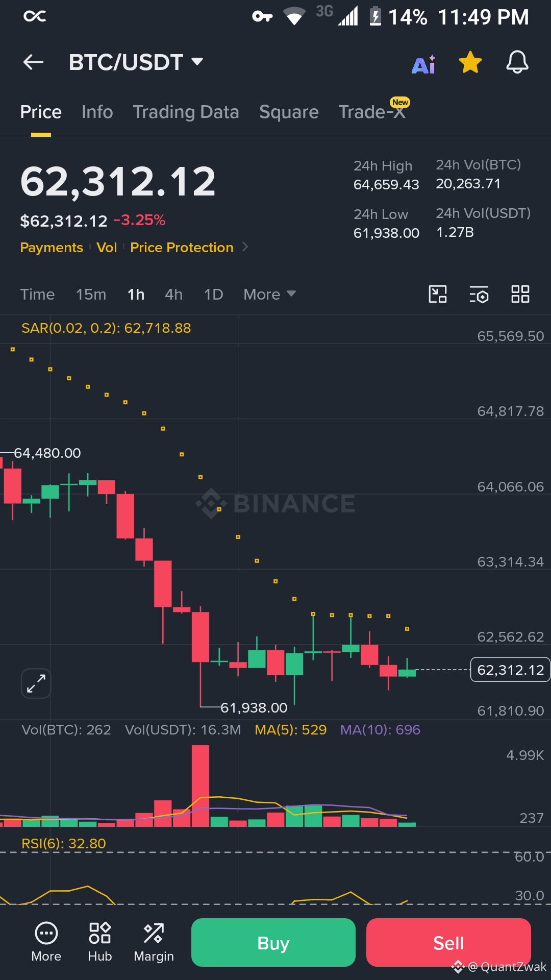Image resolution: width=551 pixels, height=980 pixels.
Task: Tap the battery icon in status bar
Action: coord(375,16)
